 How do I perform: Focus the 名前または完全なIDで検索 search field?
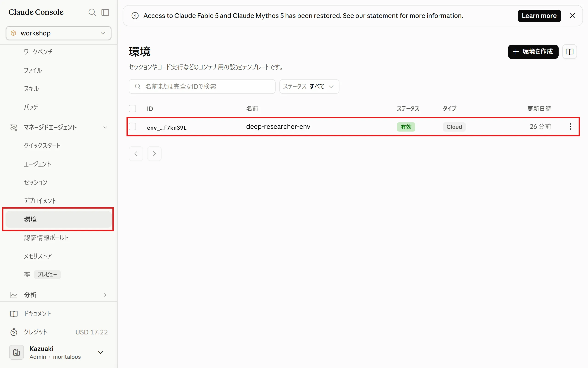[x=202, y=86]
